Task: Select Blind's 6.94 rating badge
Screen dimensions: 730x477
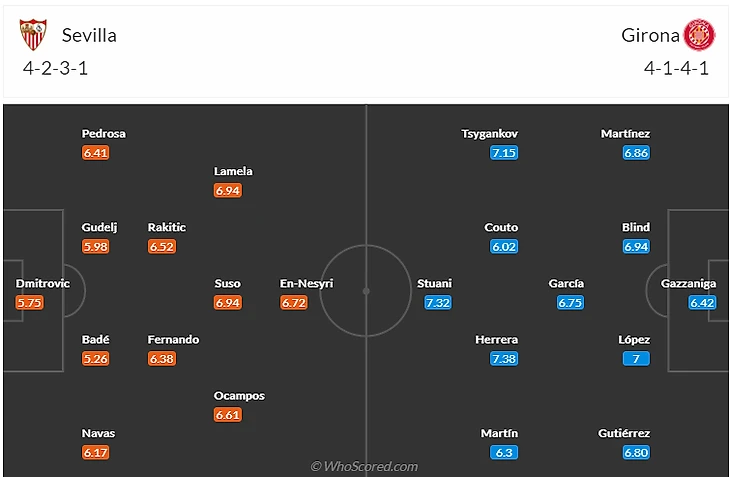Action: pyautogui.click(x=636, y=247)
